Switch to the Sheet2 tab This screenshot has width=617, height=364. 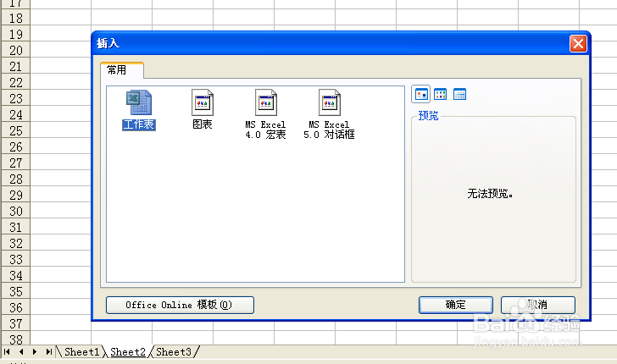[x=128, y=352]
